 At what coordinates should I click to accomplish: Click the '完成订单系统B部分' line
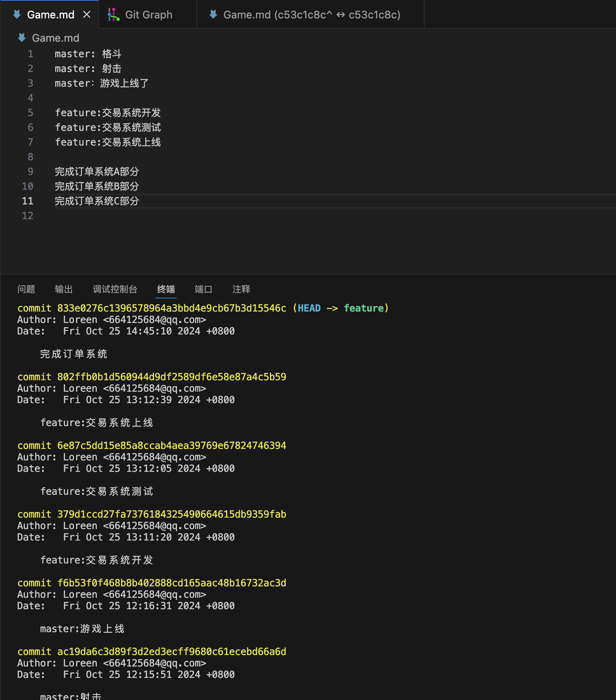(97, 186)
